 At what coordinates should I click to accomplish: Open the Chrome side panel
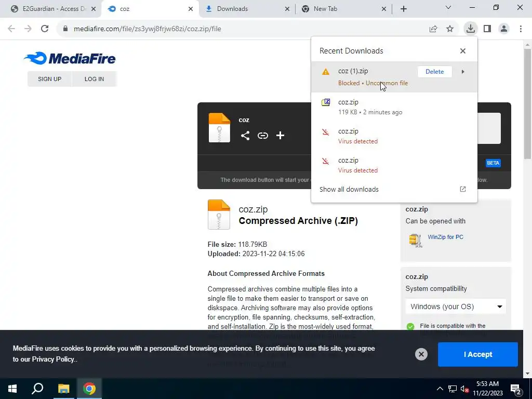tap(487, 29)
